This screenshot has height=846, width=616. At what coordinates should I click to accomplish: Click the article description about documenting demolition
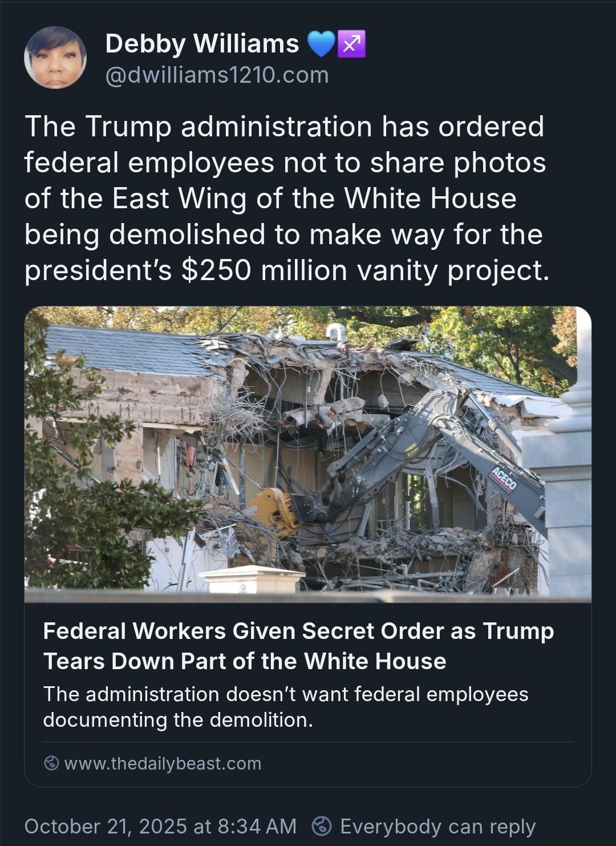point(286,707)
